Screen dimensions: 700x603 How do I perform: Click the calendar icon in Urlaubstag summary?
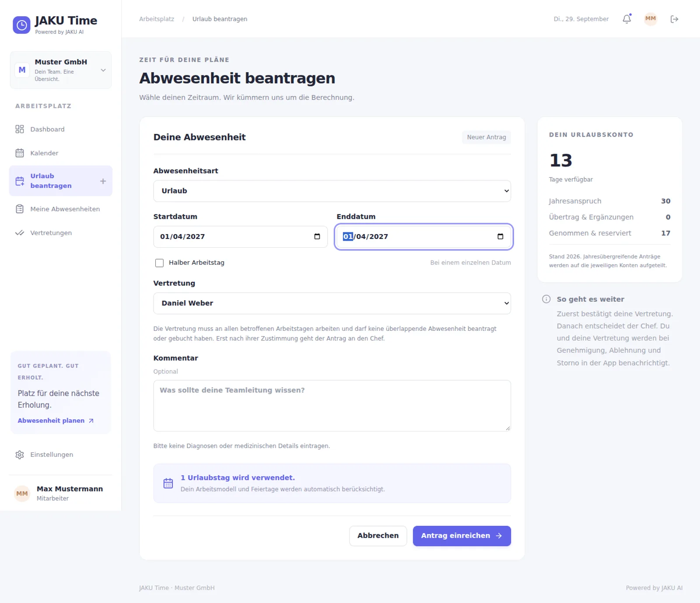click(168, 483)
